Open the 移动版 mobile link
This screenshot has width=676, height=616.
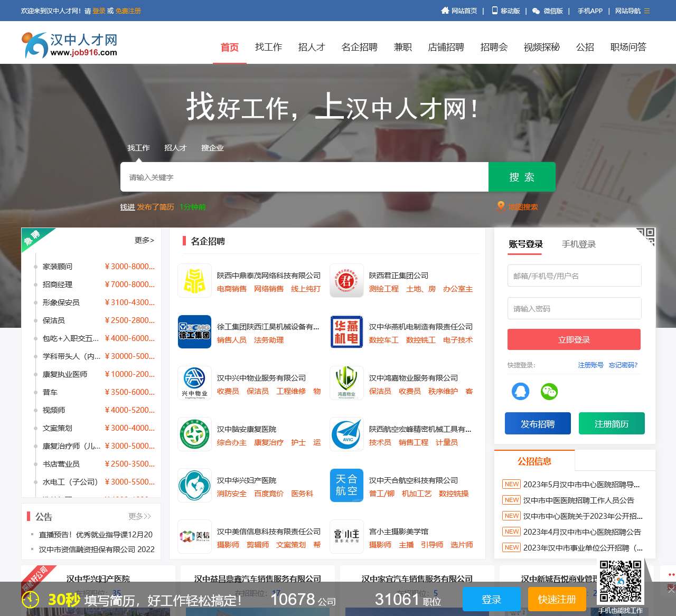click(506, 11)
